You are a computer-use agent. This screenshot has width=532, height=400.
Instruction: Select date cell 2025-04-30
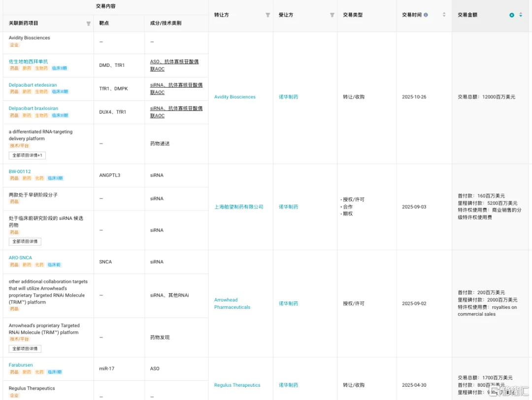pos(414,385)
